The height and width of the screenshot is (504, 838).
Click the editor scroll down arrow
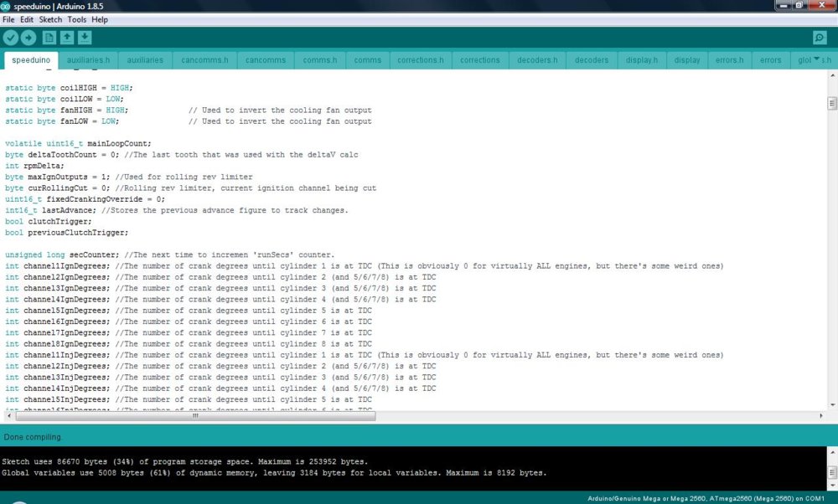point(832,405)
